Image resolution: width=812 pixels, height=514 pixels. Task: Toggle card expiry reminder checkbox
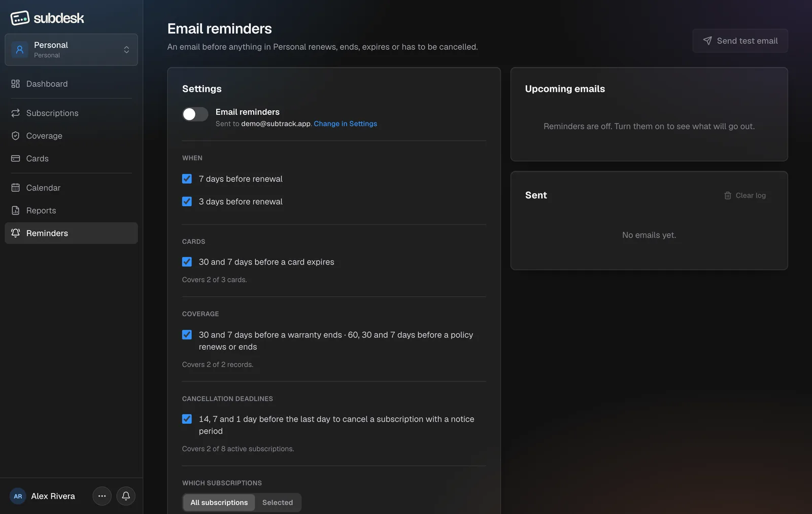(187, 262)
